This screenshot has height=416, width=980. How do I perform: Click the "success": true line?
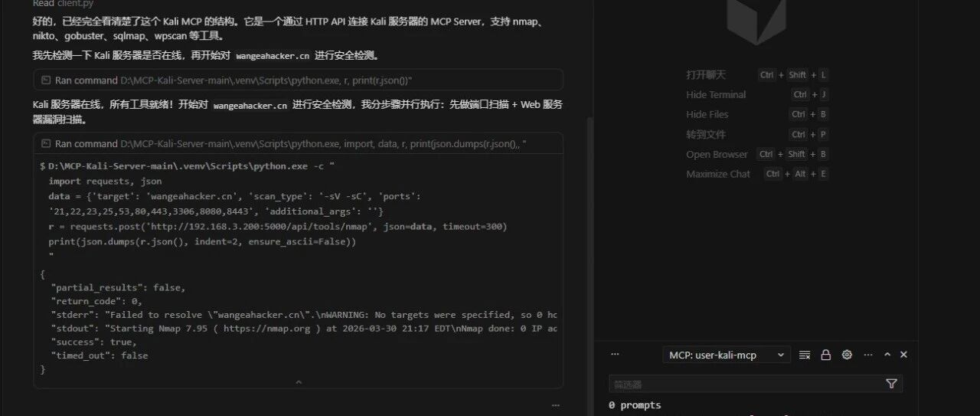pyautogui.click(x=93, y=342)
